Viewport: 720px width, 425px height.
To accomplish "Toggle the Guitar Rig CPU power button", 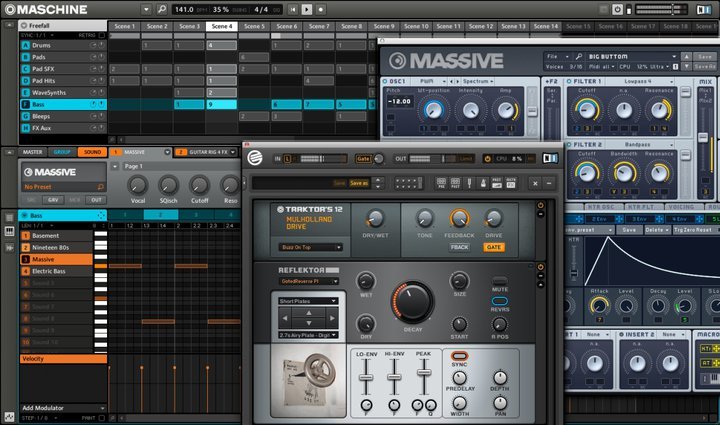I will 487,159.
